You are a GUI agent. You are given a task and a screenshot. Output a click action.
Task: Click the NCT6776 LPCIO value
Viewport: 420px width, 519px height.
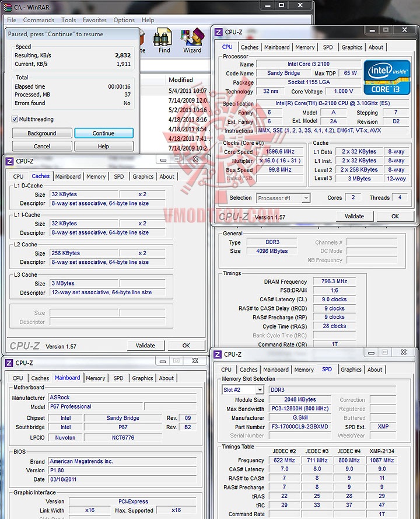123,438
